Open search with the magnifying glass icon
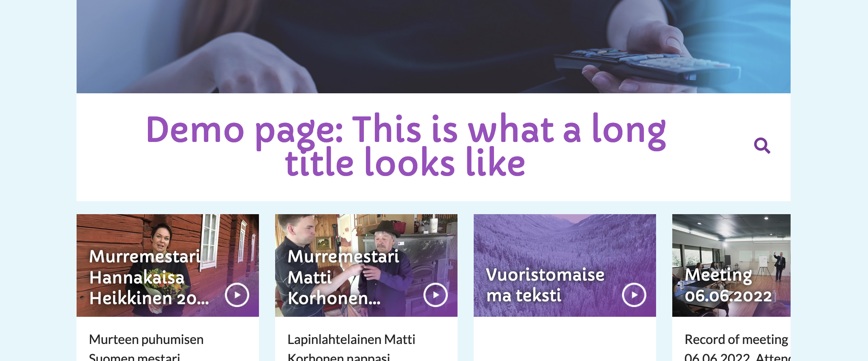The height and width of the screenshot is (361, 868). (762, 145)
